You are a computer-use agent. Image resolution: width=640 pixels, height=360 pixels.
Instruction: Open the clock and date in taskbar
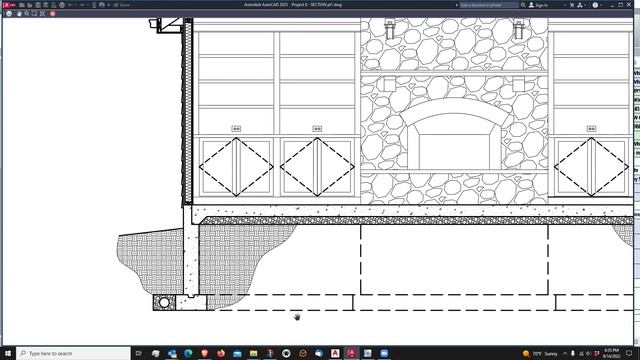click(x=611, y=353)
